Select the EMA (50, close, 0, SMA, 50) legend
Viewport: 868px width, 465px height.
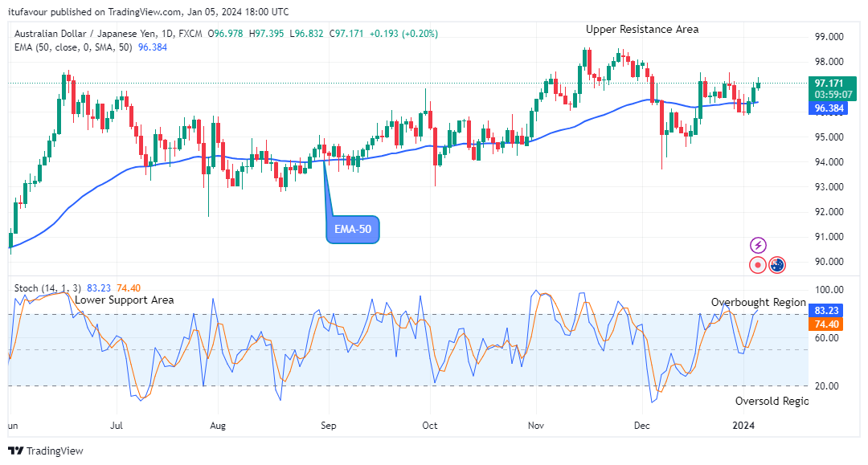click(74, 47)
